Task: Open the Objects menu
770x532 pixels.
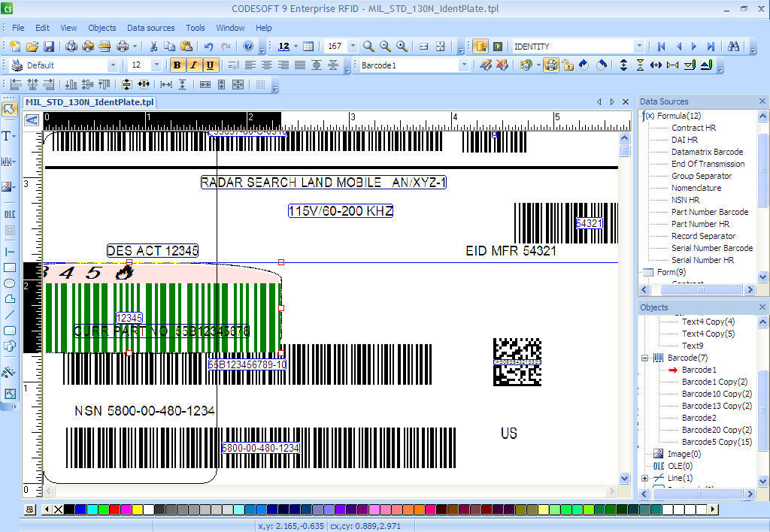Action: click(102, 28)
